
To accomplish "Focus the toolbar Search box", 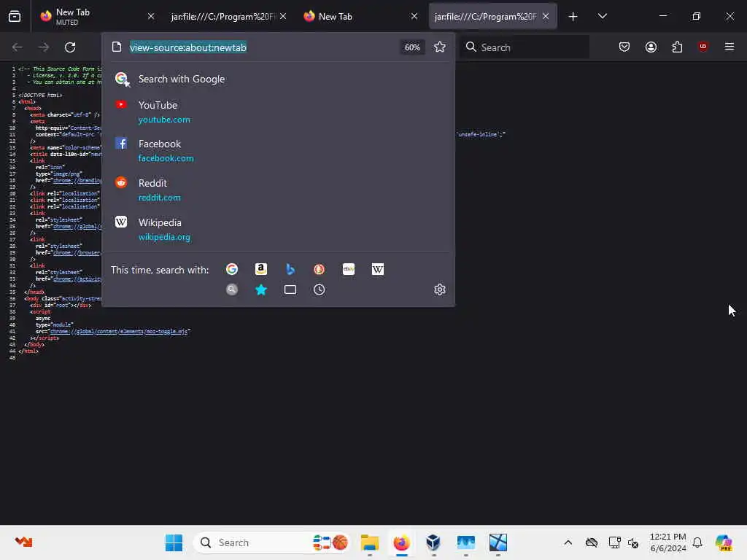I will point(524,47).
